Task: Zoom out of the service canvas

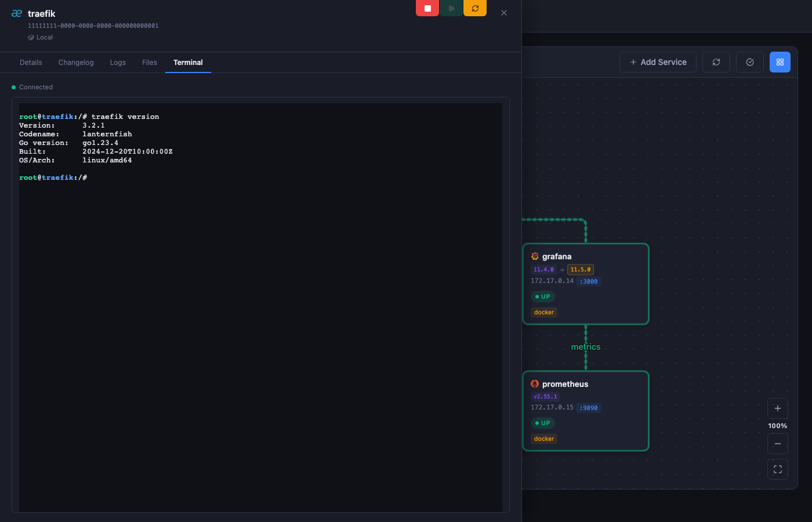Action: coord(778,444)
